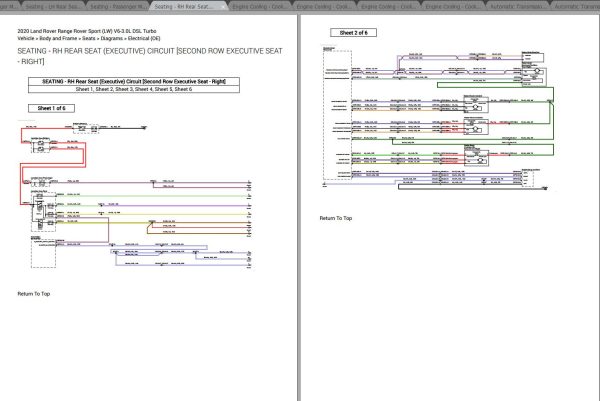Image resolution: width=600 pixels, height=401 pixels.
Task: Click Seats in the breadcrumb path
Action: click(89, 38)
